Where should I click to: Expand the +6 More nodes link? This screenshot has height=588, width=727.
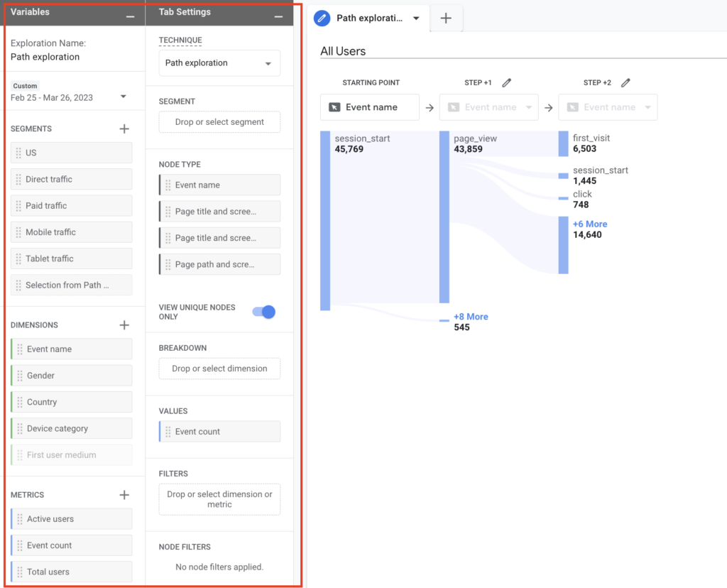tap(590, 224)
